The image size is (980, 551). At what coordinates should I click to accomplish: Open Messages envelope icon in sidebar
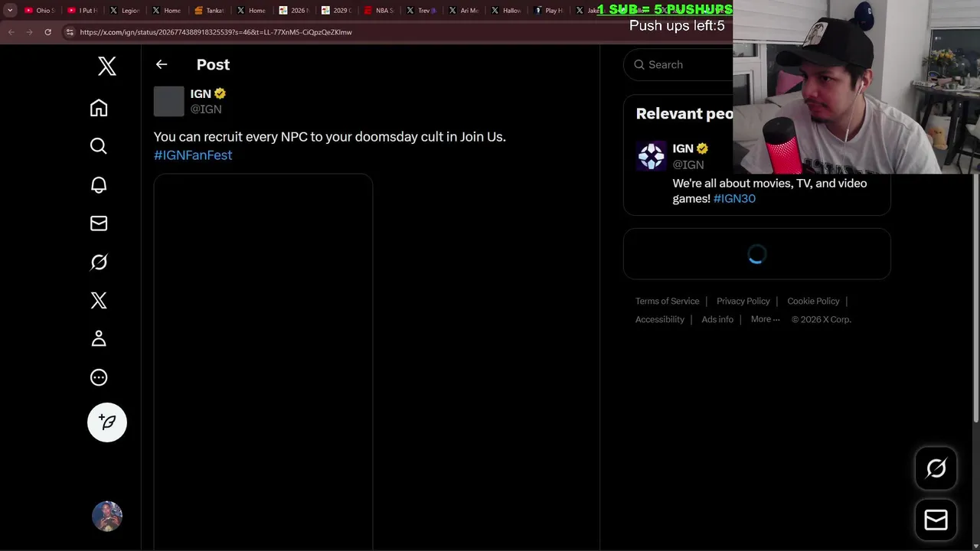click(x=99, y=223)
